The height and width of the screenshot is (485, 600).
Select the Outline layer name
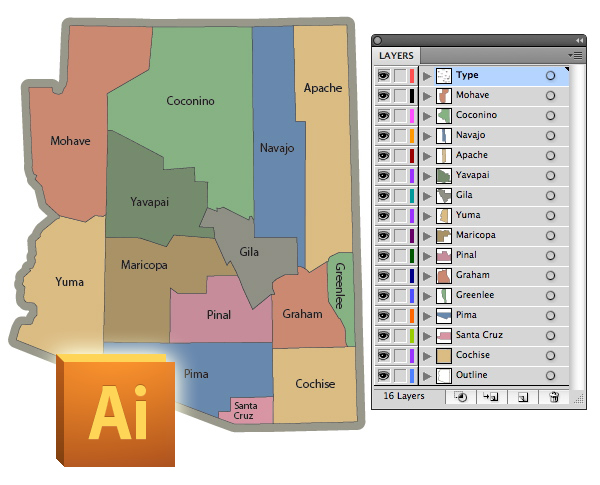point(471,374)
